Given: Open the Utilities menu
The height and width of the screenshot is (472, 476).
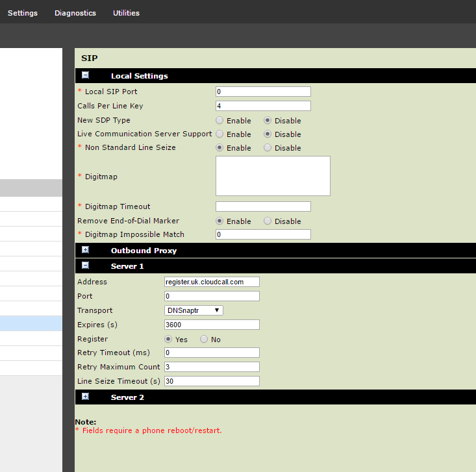Looking at the screenshot, I should pos(126,13).
